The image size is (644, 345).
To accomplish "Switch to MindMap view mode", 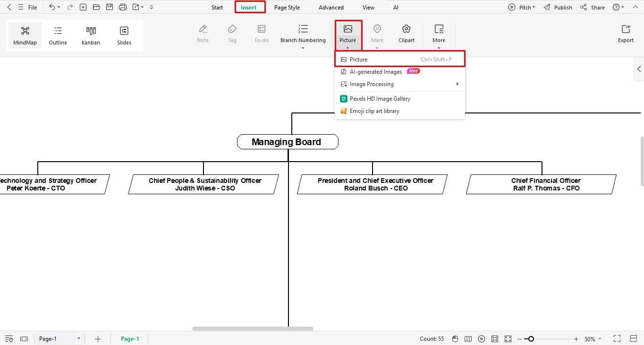I will [x=25, y=35].
